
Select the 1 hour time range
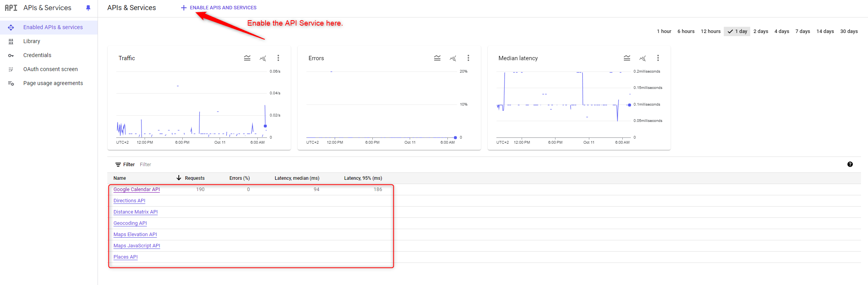664,31
